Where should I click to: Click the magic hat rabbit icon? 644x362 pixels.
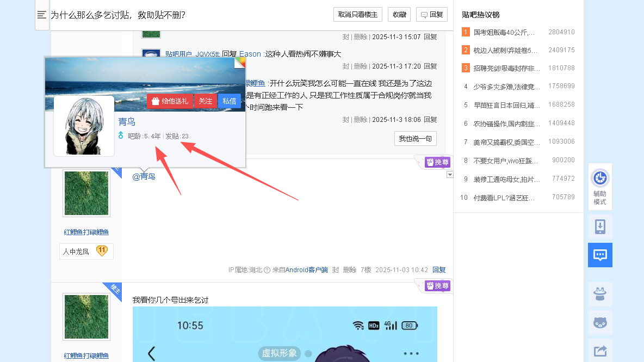[600, 294]
